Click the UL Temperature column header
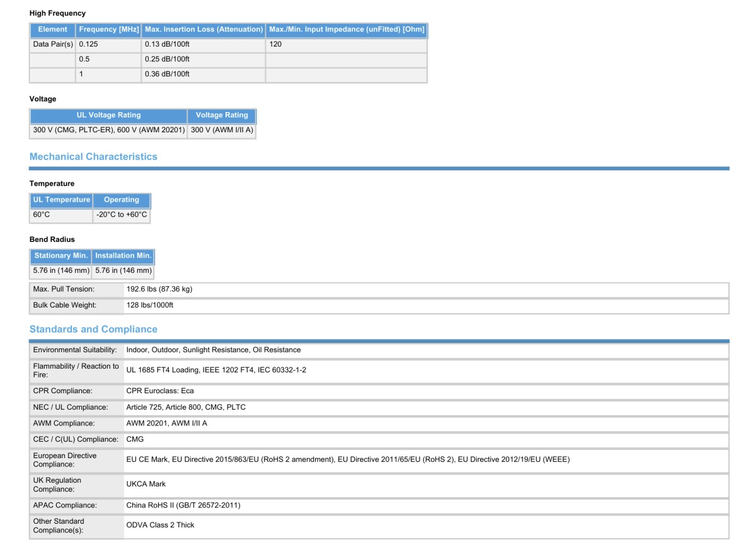The height and width of the screenshot is (542, 756). pos(62,200)
